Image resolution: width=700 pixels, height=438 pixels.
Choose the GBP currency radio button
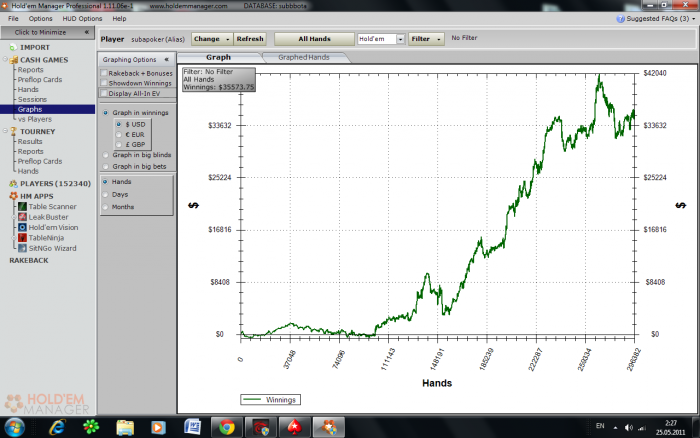click(119, 144)
